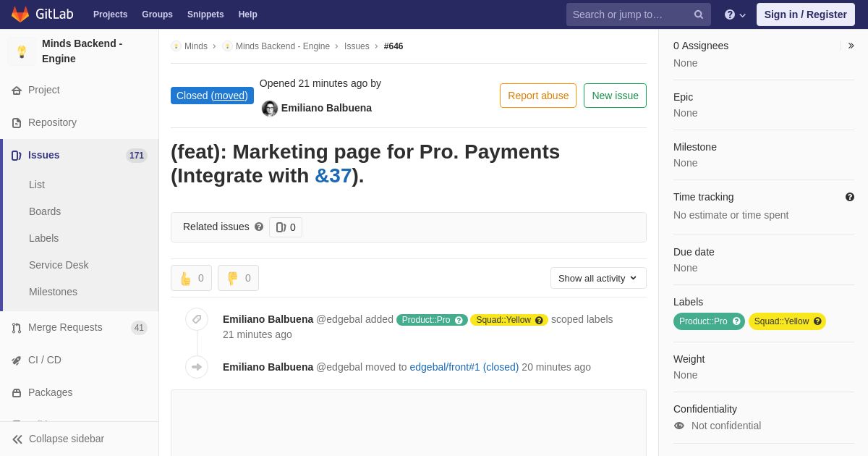
Task: Click the Merge Requests count badge 41
Action: 139,328
